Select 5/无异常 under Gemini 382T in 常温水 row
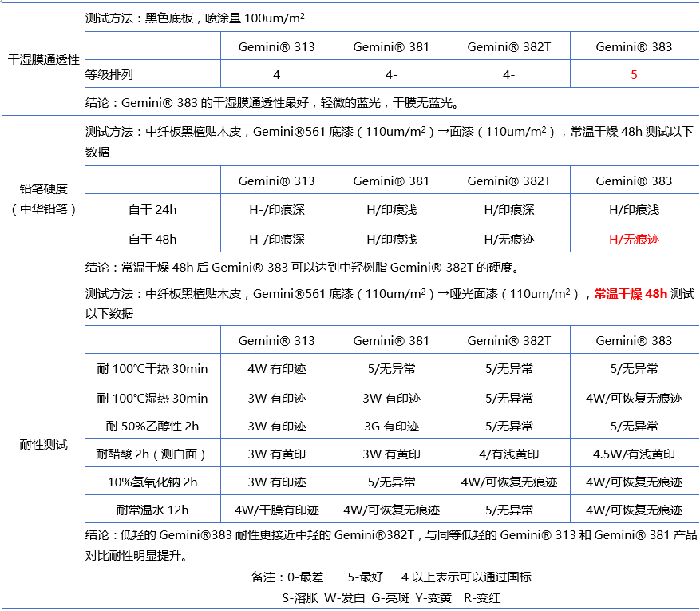Image resolution: width=700 pixels, height=611 pixels. click(x=509, y=510)
